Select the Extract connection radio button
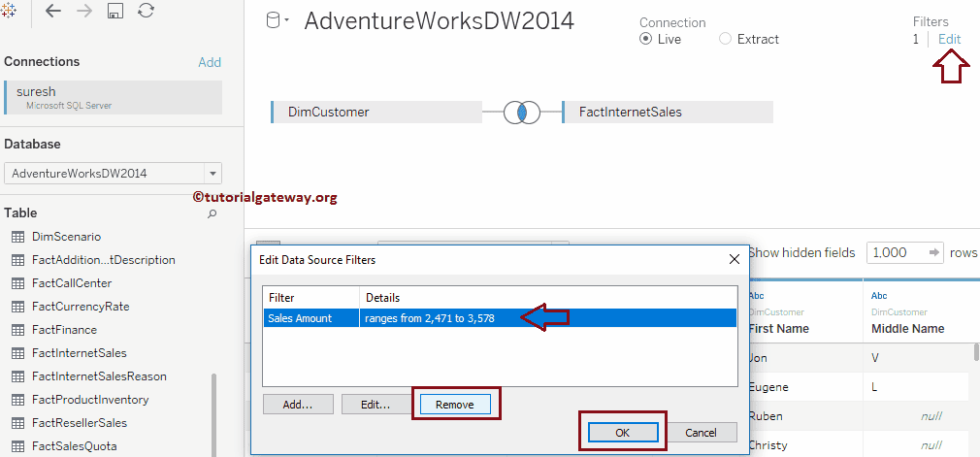The width and height of the screenshot is (980, 457). [x=725, y=39]
